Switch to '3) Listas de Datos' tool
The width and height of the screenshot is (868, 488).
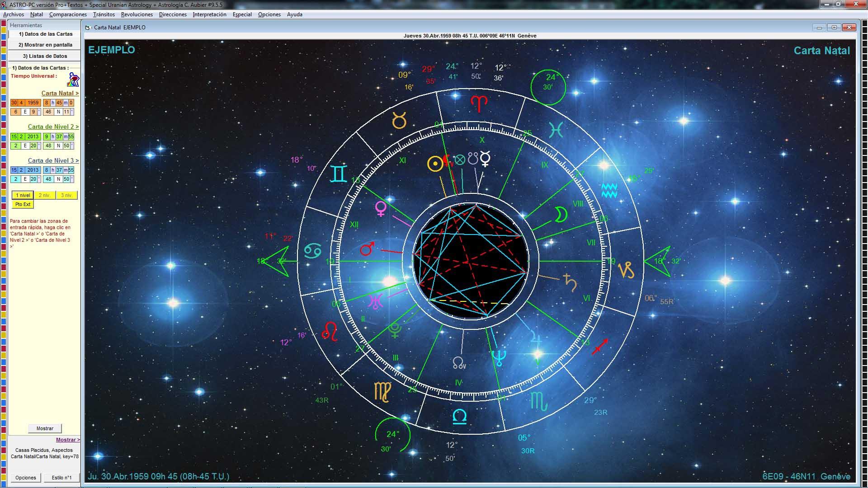click(45, 56)
